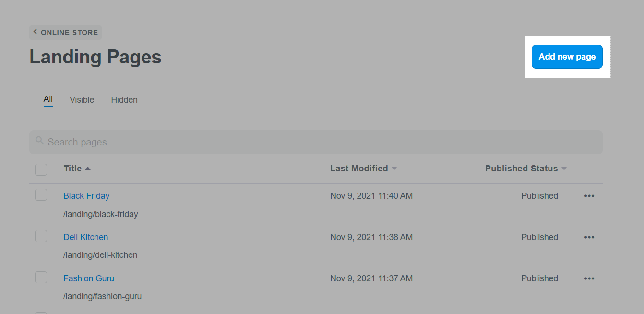Focus the Search pages field
The width and height of the screenshot is (644, 314).
[x=317, y=142]
